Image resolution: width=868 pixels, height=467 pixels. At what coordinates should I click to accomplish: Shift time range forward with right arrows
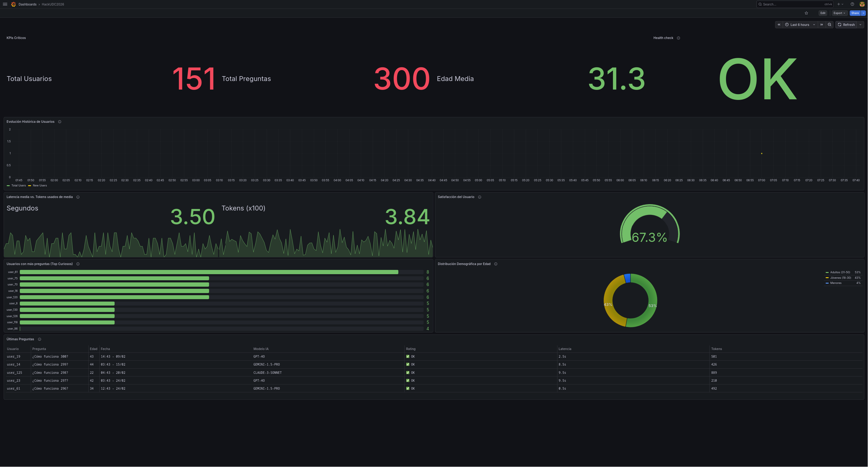coord(821,25)
